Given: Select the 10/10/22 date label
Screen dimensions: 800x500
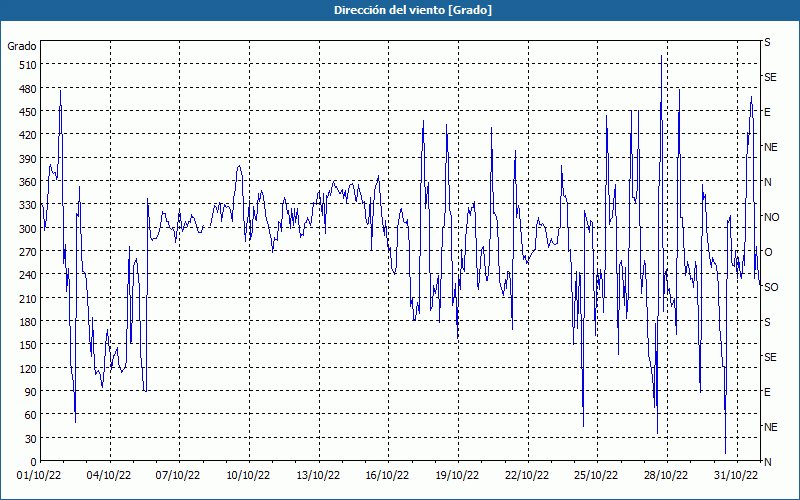Looking at the screenshot, I should click(248, 475).
